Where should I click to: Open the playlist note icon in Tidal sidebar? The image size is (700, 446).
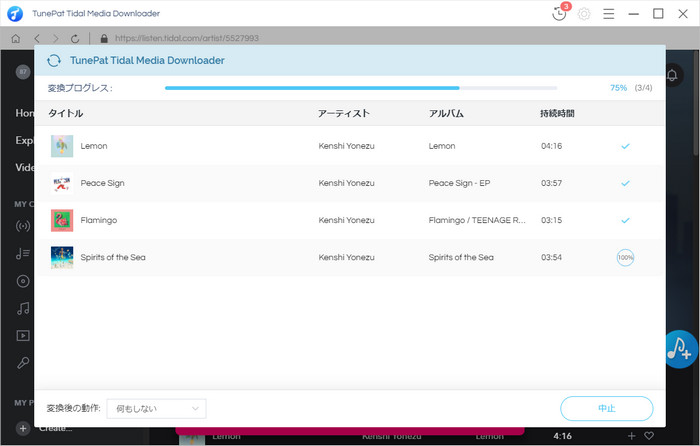click(x=23, y=254)
